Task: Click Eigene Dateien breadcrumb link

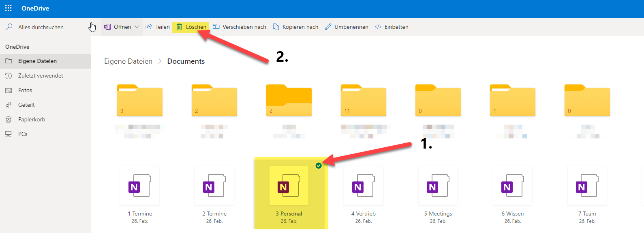Action: 128,61
